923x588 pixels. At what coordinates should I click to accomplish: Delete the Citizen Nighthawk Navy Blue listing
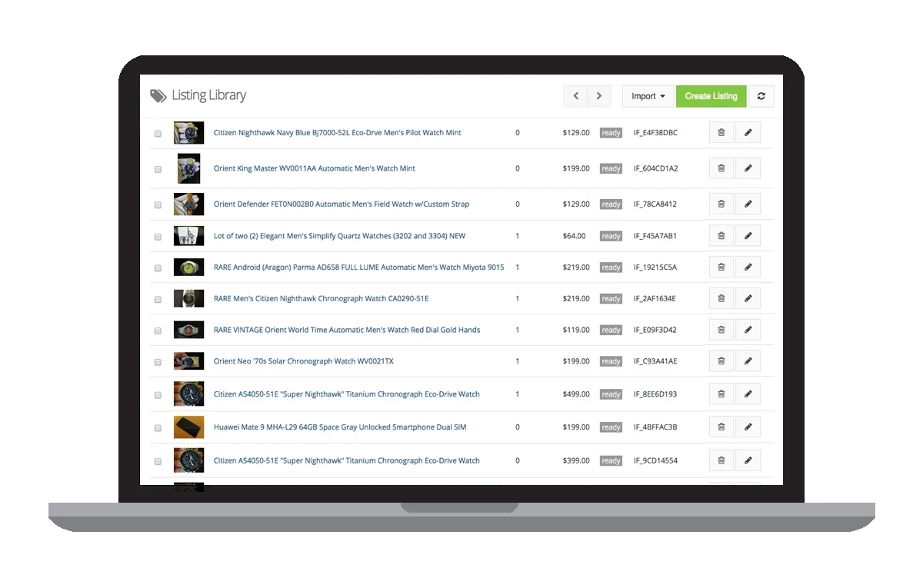tap(721, 133)
